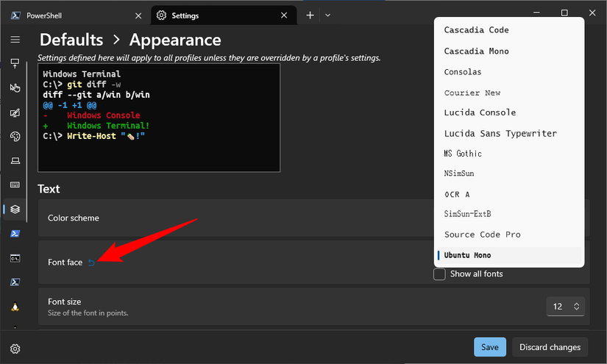Image resolution: width=607 pixels, height=364 pixels.
Task: Choose NSimSun font
Action: (x=509, y=174)
